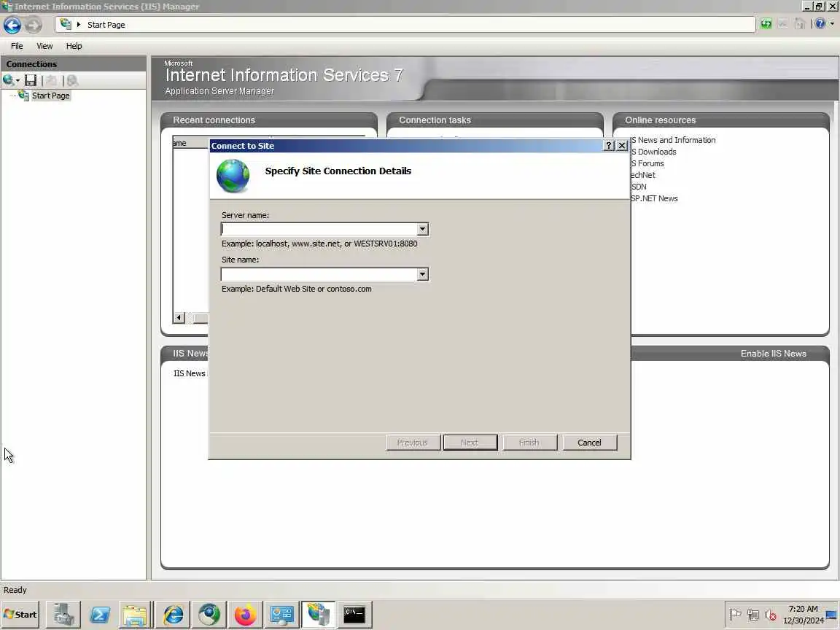Click the Recent connections left scroll arrow
This screenshot has height=630, width=840.
pyautogui.click(x=179, y=318)
